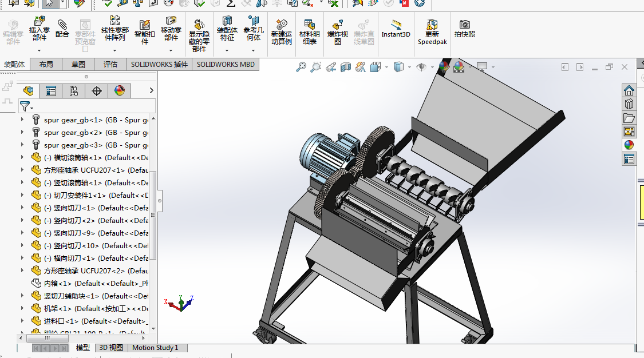The image size is (644, 358).
Task: Click Previous View icon in viewport toolbar
Action: 331,67
